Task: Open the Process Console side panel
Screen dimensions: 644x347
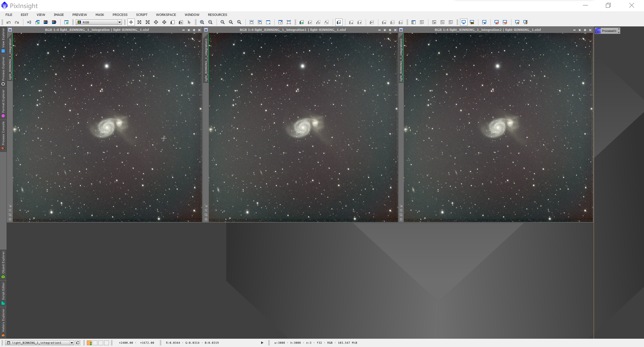Action: pyautogui.click(x=3, y=136)
